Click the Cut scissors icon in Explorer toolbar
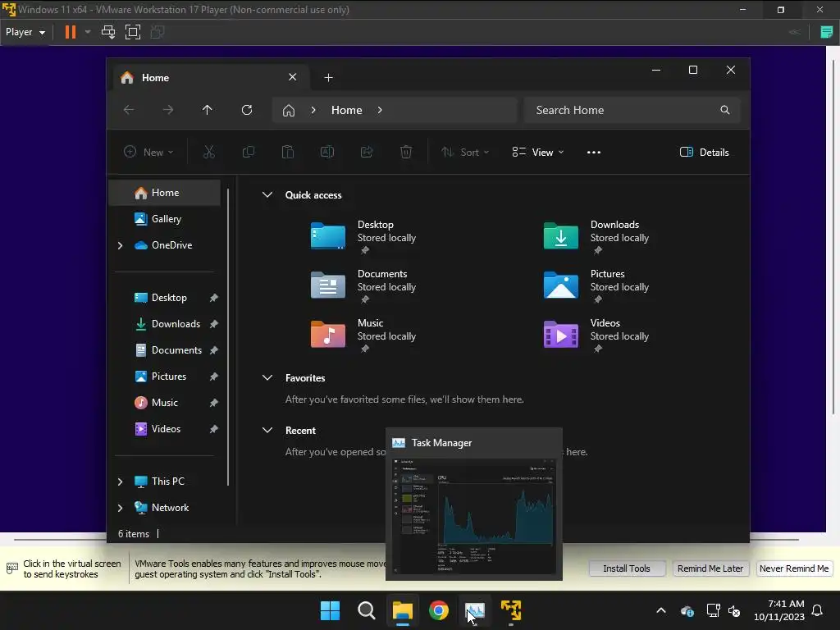 tap(209, 152)
